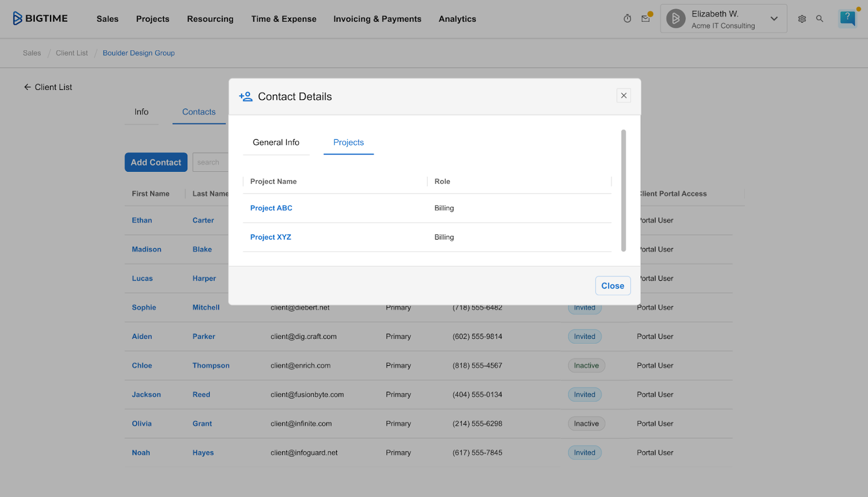Sort by the Project Name column header

pyautogui.click(x=273, y=181)
